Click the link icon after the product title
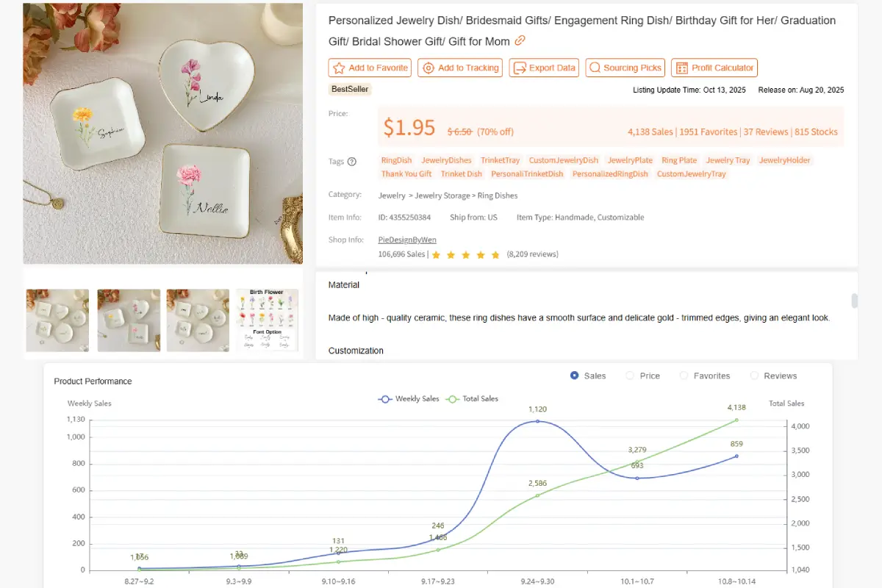This screenshot has height=588, width=882. pyautogui.click(x=519, y=41)
